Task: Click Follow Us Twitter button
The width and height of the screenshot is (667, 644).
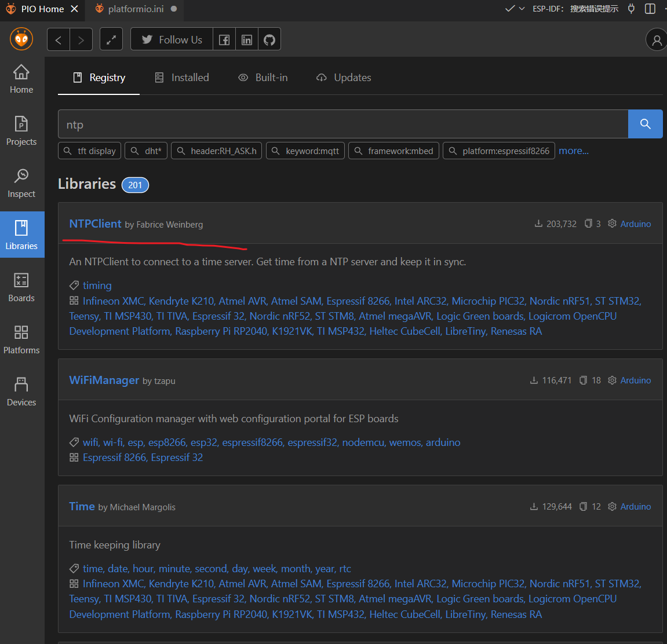Action: point(172,39)
